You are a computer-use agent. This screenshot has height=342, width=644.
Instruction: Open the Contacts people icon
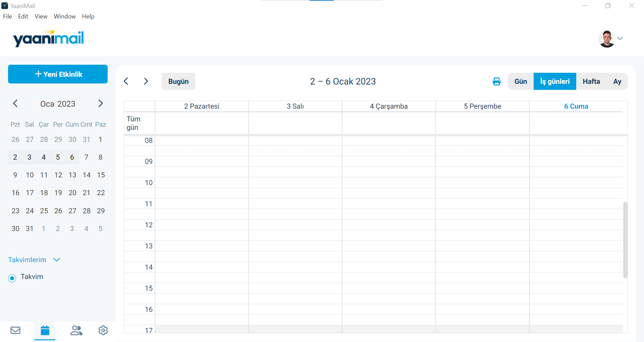point(76,331)
